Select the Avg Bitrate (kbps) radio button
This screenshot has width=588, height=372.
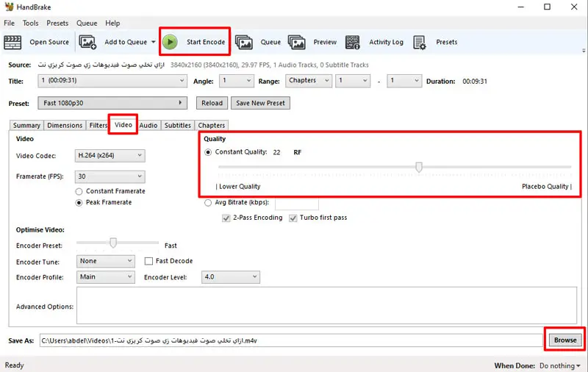[208, 203]
